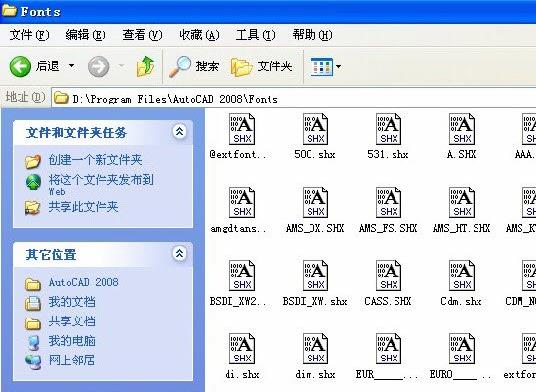
Task: Click 创建一个新文件夹 link
Action: point(95,160)
